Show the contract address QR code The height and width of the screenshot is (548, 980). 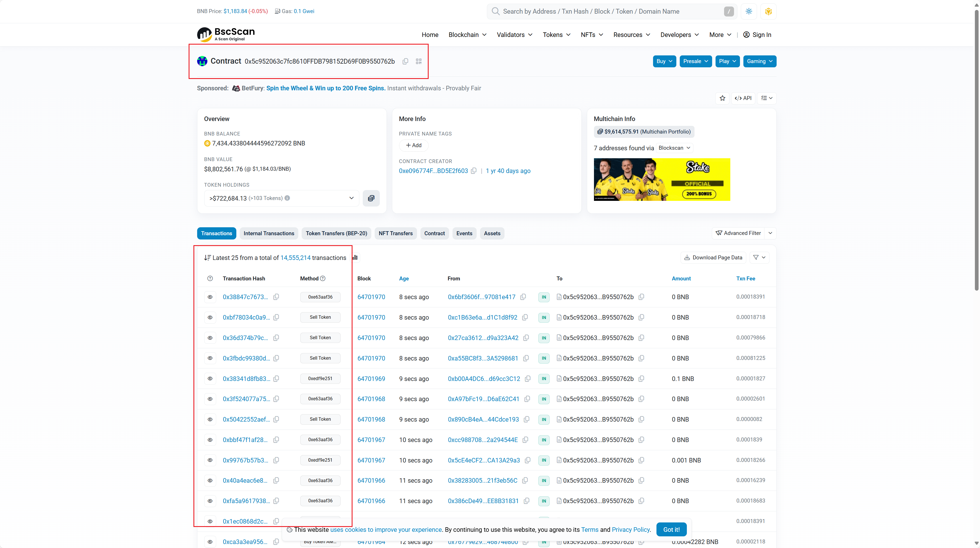[x=418, y=61]
